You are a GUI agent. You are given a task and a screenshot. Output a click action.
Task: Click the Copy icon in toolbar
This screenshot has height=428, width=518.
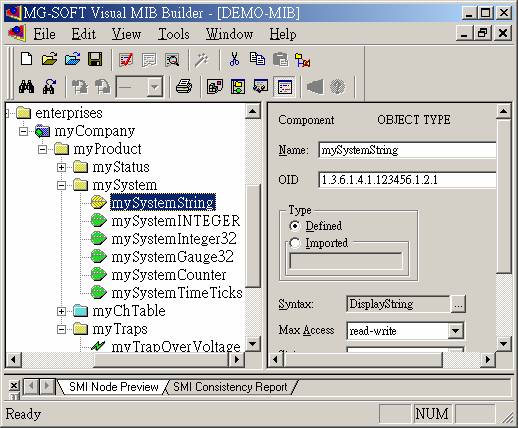[257, 59]
